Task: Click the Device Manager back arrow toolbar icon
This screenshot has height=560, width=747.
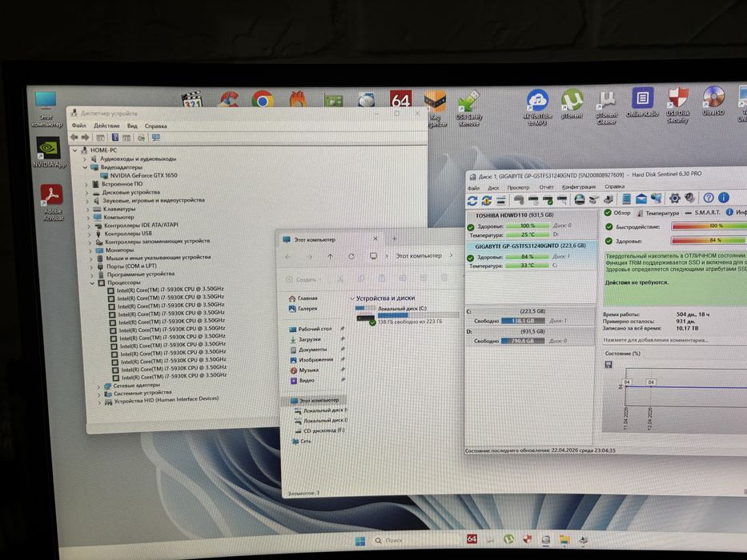Action: (x=74, y=137)
